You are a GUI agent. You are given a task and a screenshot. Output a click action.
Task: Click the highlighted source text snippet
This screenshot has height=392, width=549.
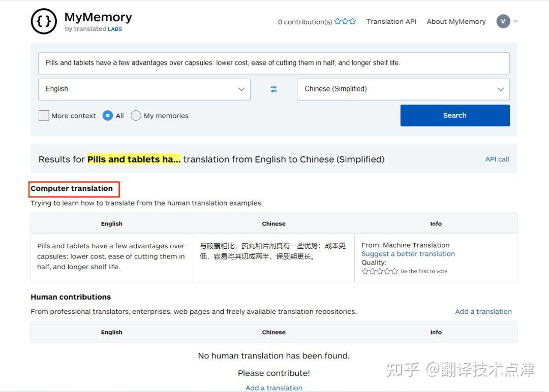point(134,159)
